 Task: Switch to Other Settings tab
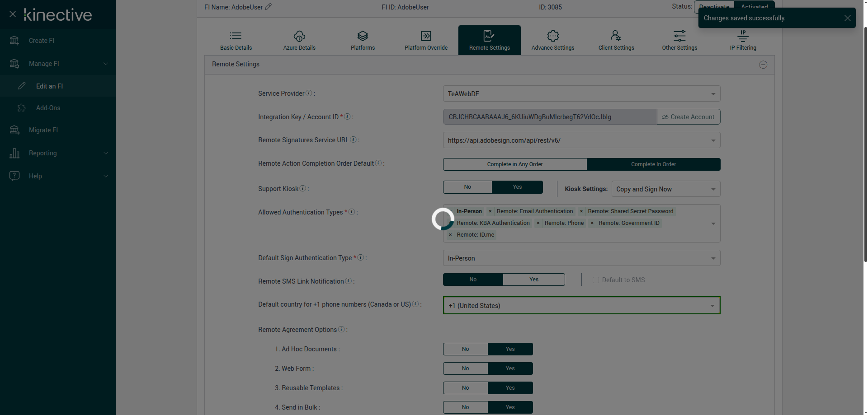679,40
